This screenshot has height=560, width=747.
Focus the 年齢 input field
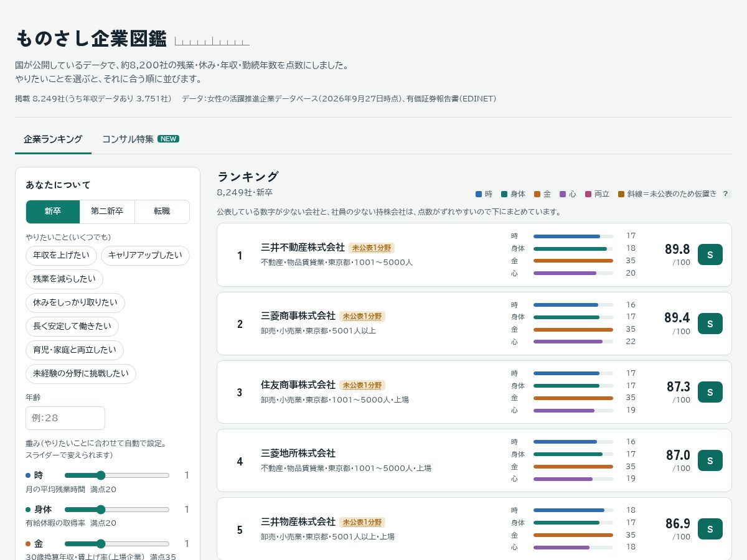tap(65, 418)
